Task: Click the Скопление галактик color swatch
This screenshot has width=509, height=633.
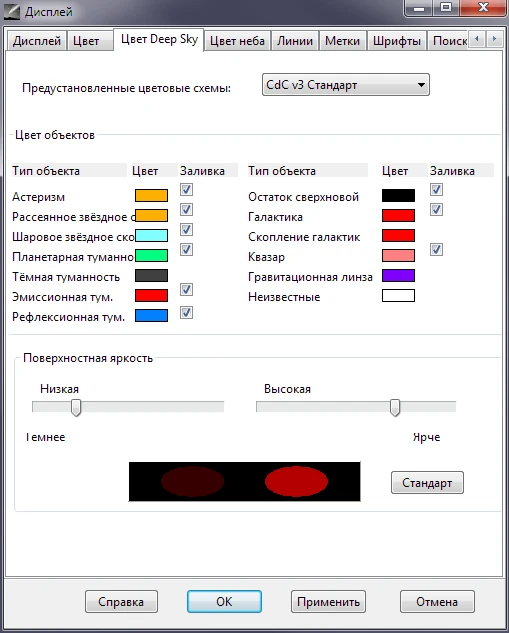Action: [x=398, y=235]
